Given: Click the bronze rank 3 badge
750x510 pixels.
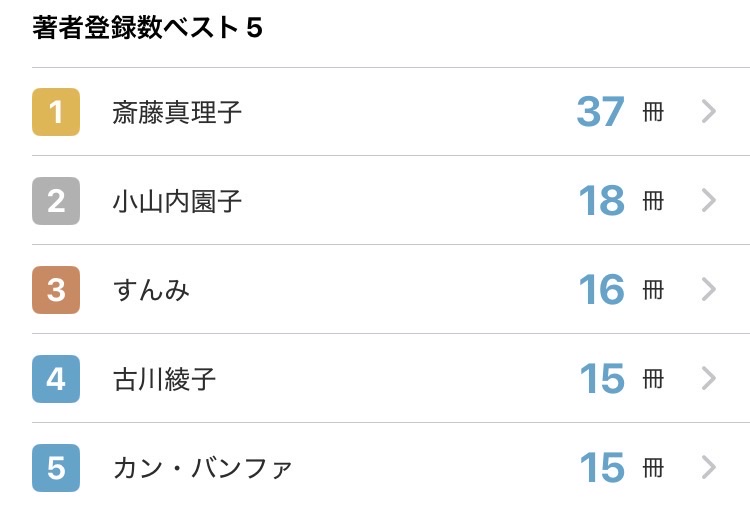Looking at the screenshot, I should coord(56,290).
